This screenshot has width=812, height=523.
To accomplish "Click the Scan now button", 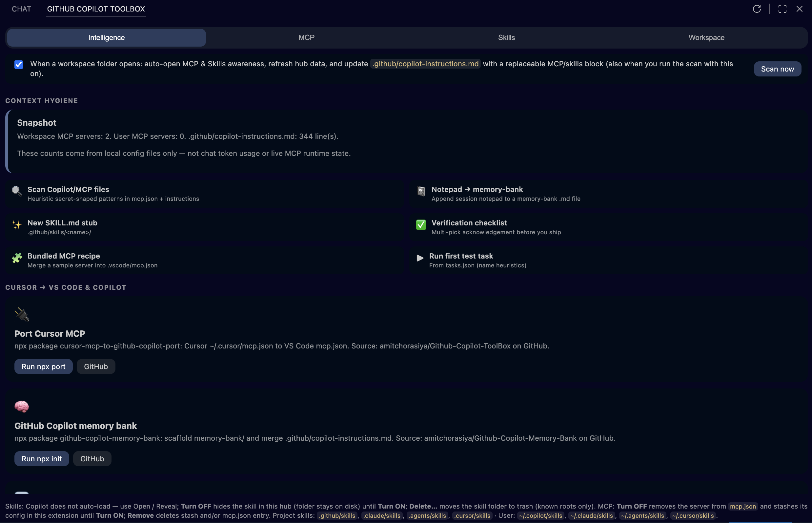I will coord(777,69).
